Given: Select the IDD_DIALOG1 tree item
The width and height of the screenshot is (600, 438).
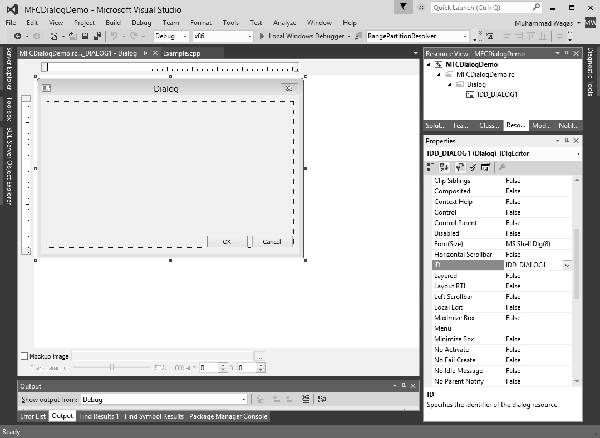Looking at the screenshot, I should click(x=497, y=94).
